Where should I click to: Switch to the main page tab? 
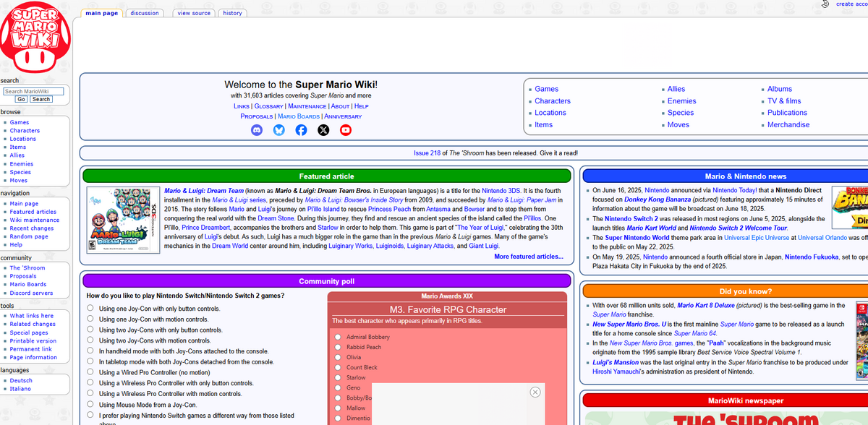coord(101,13)
